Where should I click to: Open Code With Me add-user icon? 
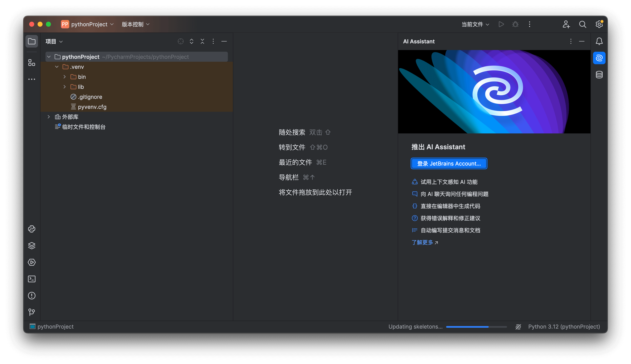[566, 24]
